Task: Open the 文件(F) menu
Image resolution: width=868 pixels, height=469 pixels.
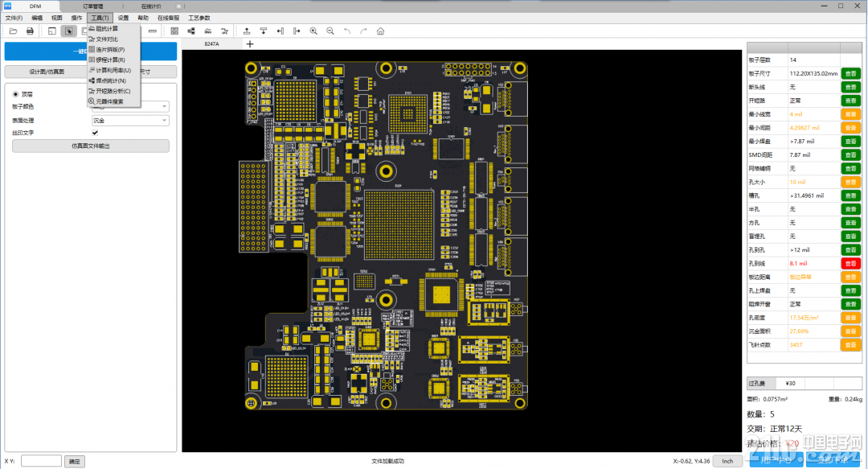Action: [x=14, y=18]
